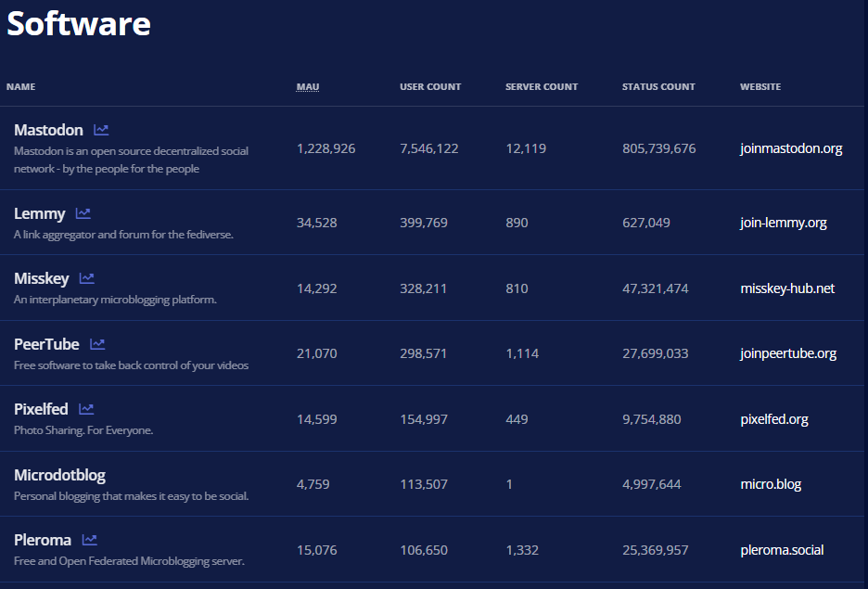Click Pixelfed's server count 449
The height and width of the screenshot is (589, 868).
click(517, 419)
